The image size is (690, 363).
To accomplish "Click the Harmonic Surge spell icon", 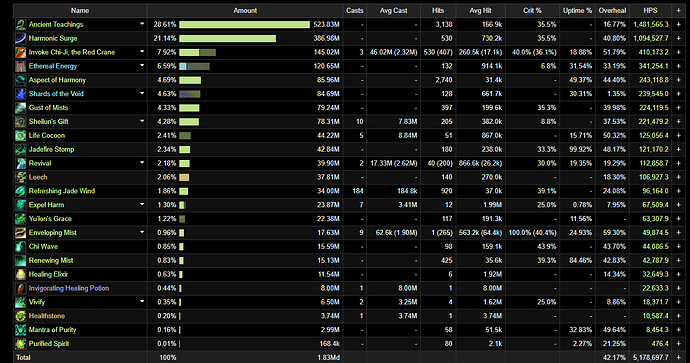I will (x=21, y=38).
